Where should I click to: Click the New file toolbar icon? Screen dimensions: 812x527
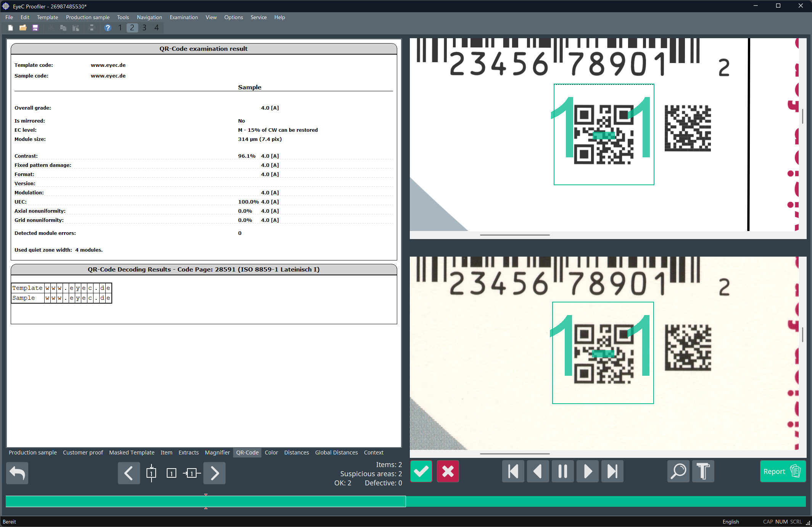click(x=11, y=28)
